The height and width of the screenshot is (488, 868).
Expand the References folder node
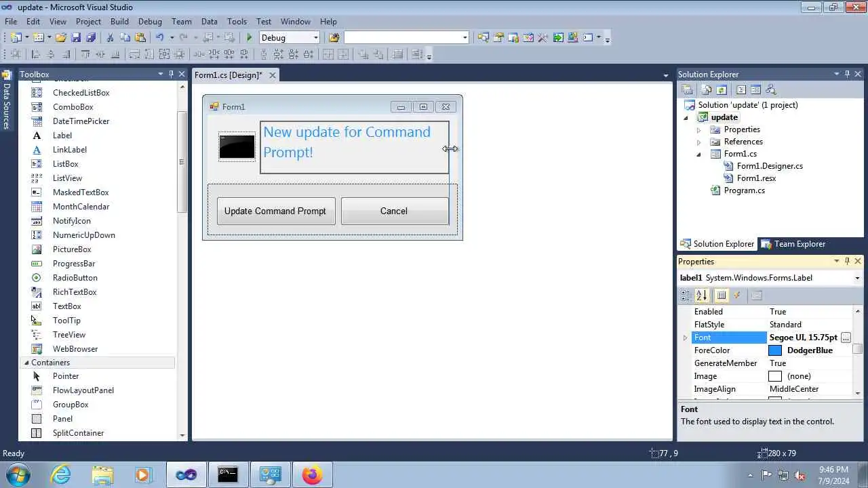click(698, 142)
